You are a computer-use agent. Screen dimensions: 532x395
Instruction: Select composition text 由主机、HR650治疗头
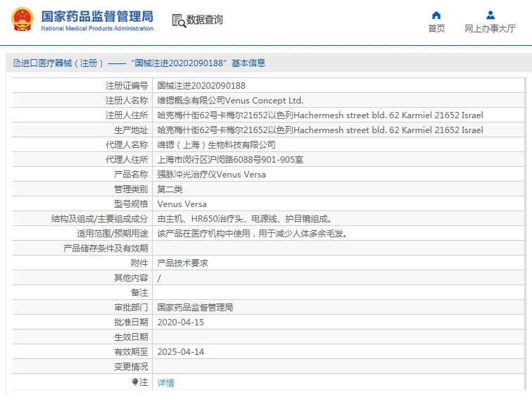[x=244, y=219]
